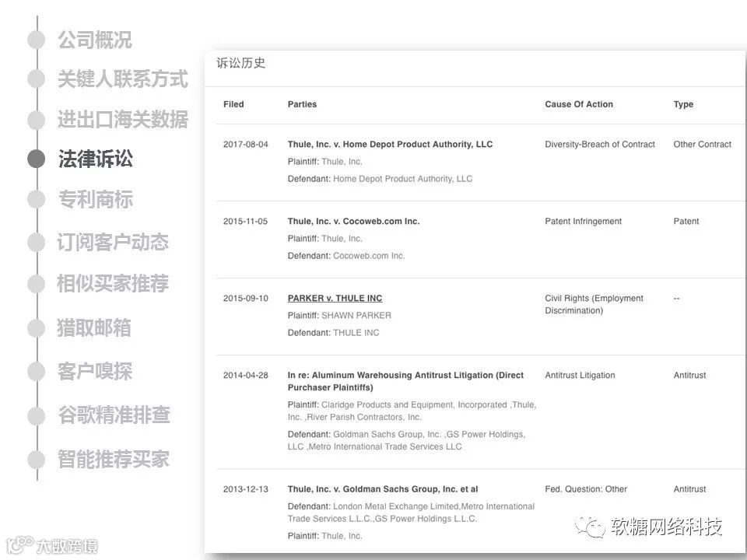747x560 pixels.
Task: Choose 订阅客户动态 from the sidebar
Action: pos(113,242)
